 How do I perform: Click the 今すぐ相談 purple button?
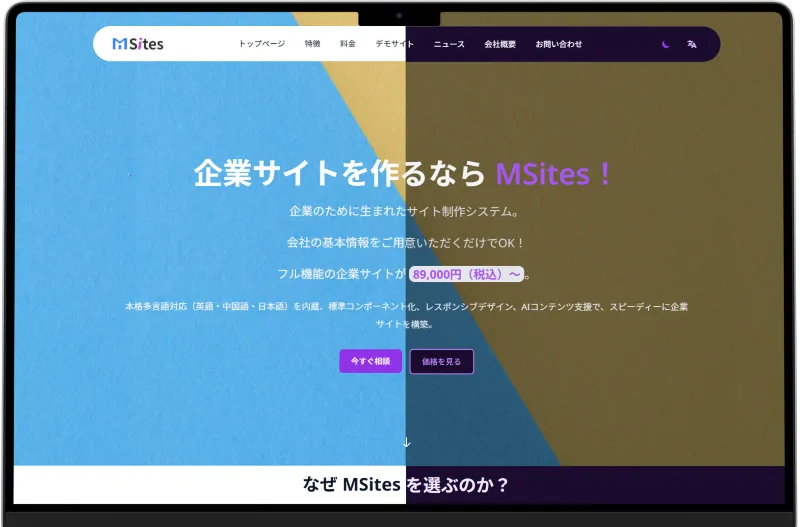tap(370, 361)
